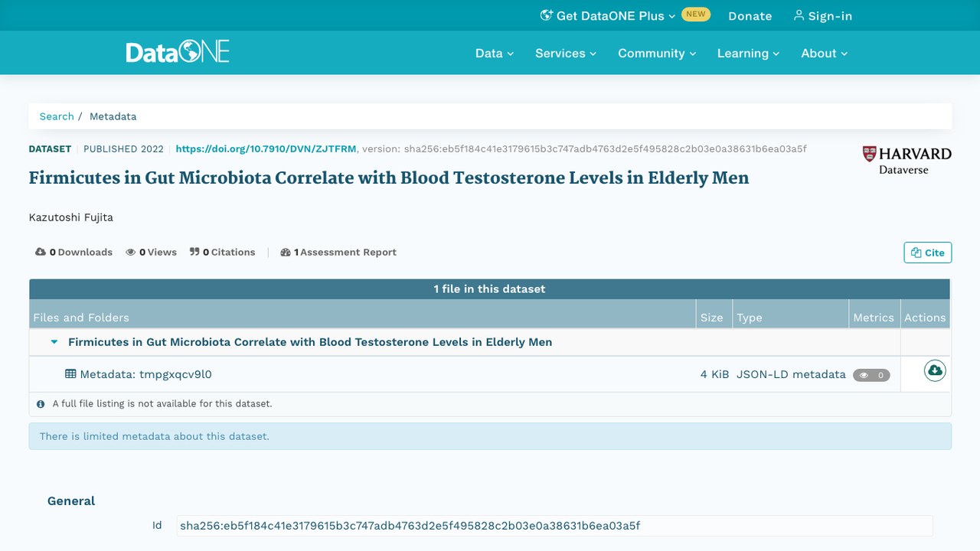Expand the Data menu dropdown
Viewport: 980px width, 551px height.
tap(495, 54)
